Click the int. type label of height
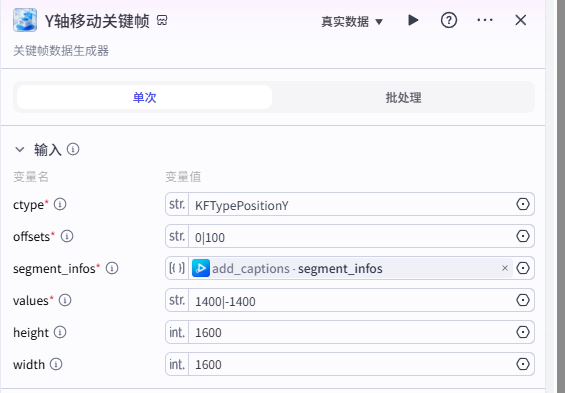 click(x=177, y=332)
